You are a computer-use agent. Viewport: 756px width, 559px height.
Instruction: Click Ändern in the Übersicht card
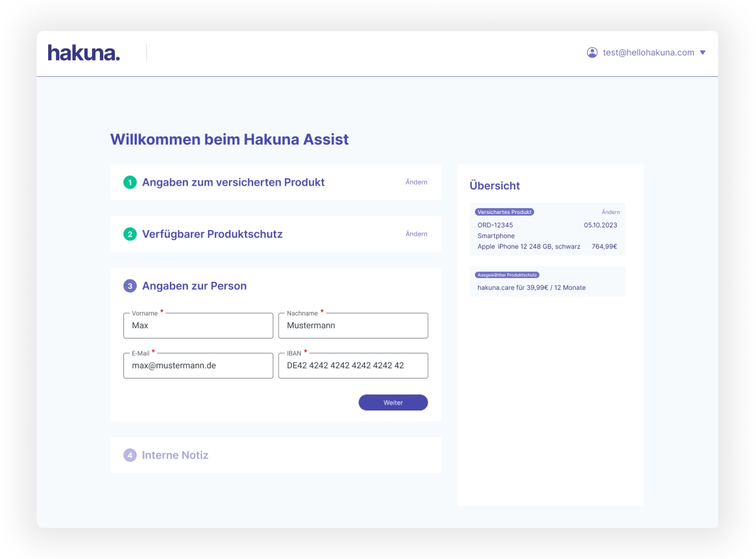click(610, 212)
